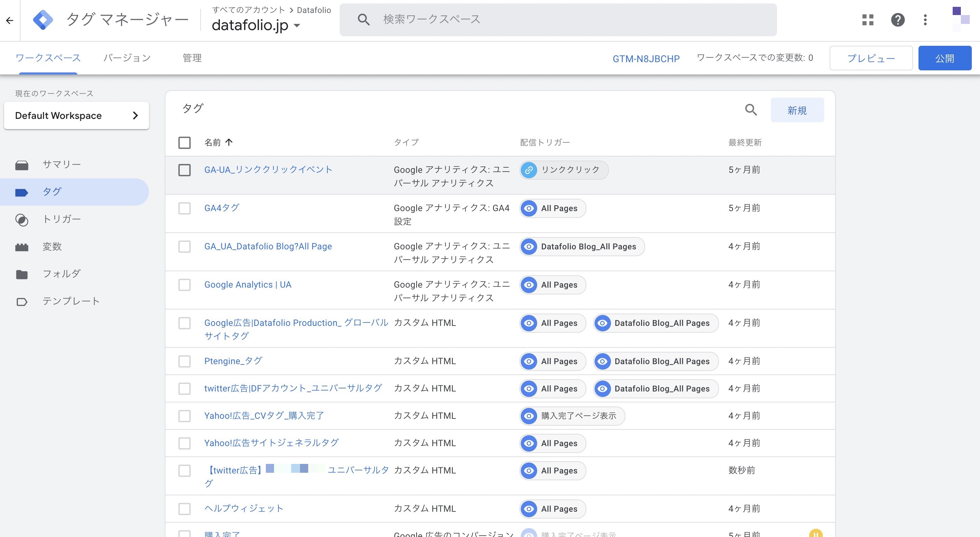Click the トリガー sidebar icon

(x=22, y=220)
